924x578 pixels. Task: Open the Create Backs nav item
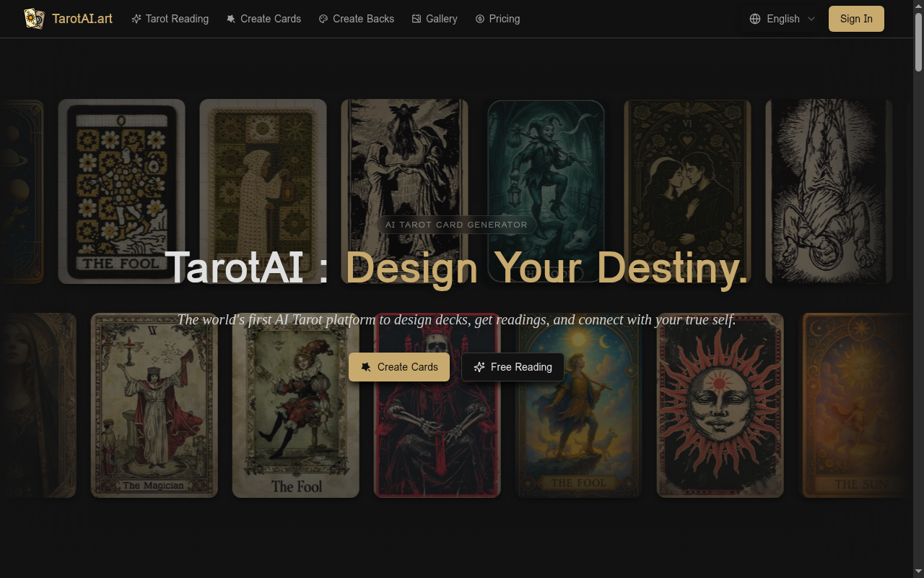(x=357, y=19)
